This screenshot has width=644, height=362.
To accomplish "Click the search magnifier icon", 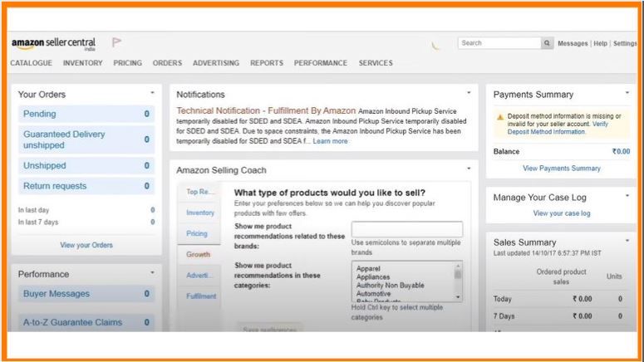I will click(548, 43).
